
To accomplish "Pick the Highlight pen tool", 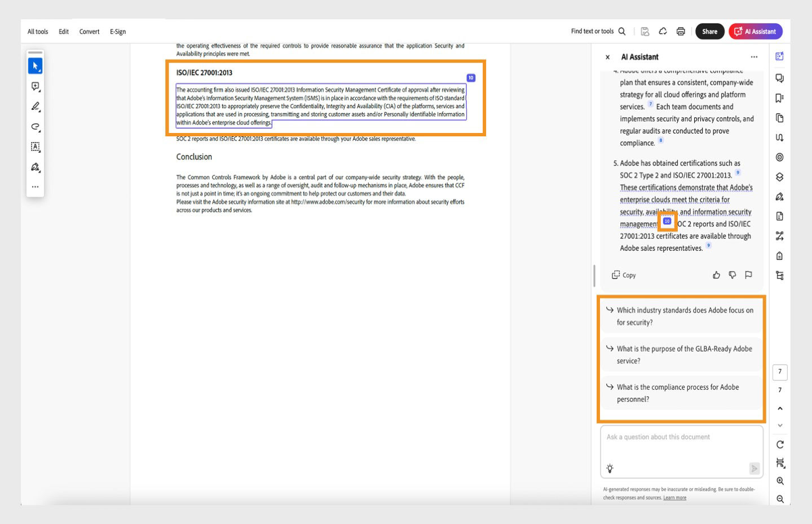I will pos(35,106).
